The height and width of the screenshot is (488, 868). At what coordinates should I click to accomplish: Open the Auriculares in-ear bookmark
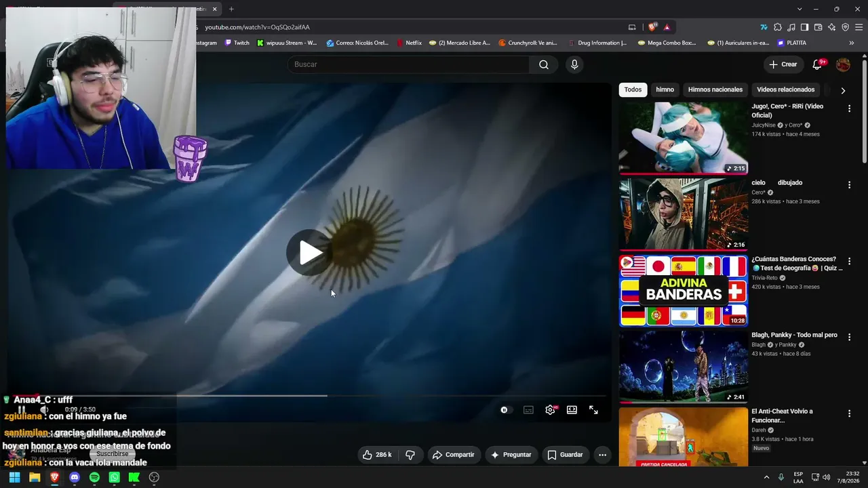[x=738, y=43]
